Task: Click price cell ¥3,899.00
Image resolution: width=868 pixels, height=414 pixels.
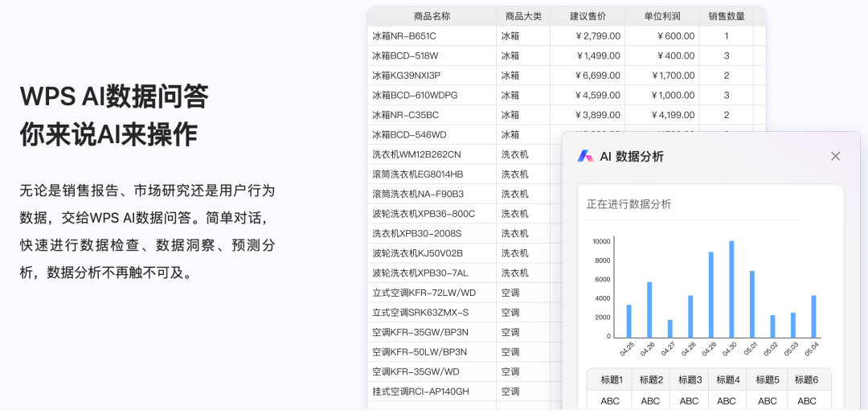Action: click(x=588, y=115)
